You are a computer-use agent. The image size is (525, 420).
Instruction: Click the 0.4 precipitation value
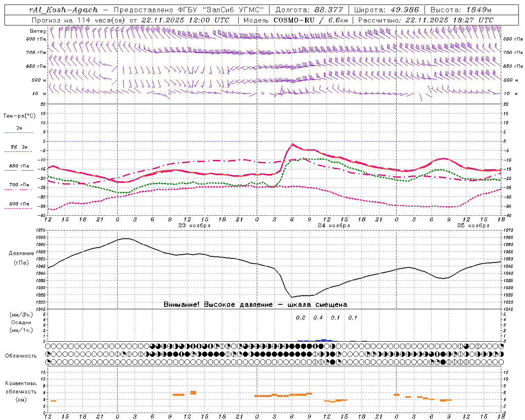click(x=318, y=317)
